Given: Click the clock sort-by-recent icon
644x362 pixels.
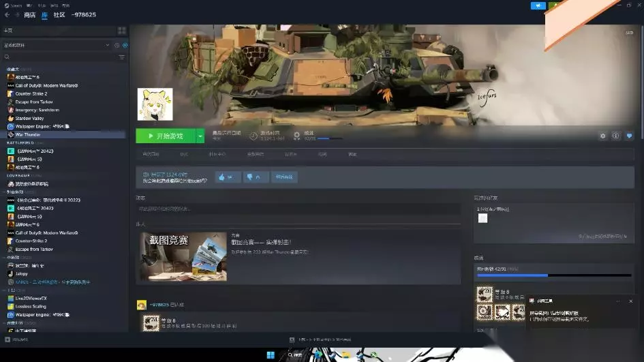Looking at the screenshot, I should pyautogui.click(x=117, y=45).
